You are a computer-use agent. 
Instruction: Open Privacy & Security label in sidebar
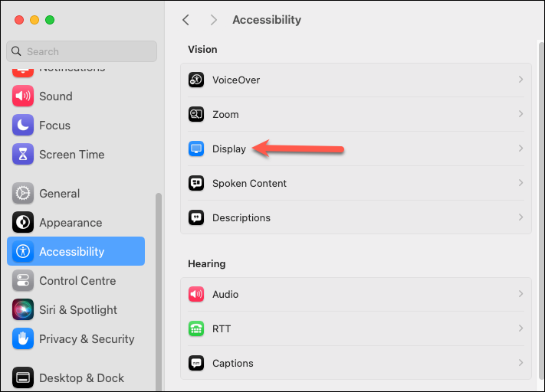click(87, 339)
